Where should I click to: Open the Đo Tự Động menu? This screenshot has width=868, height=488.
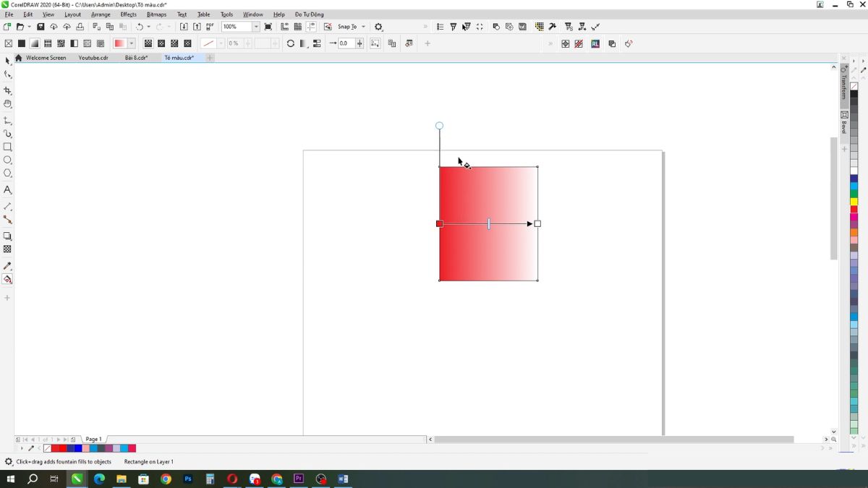coord(309,14)
